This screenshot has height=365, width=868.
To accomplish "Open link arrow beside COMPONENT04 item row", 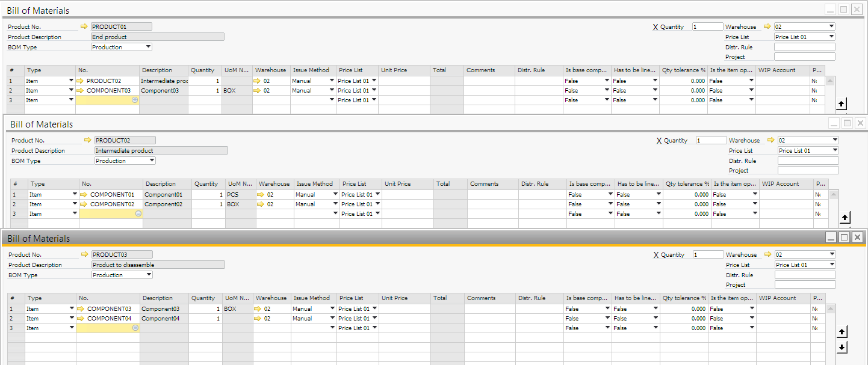I will [82, 319].
